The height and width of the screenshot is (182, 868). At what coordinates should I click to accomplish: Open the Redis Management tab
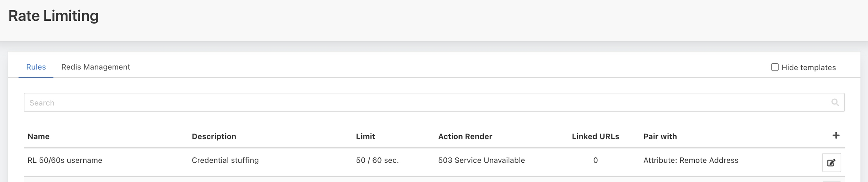click(96, 67)
